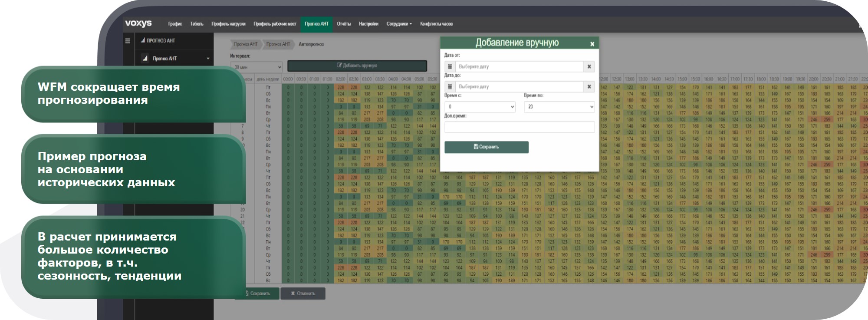
Task: Focus the Дата от date field
Action: pyautogui.click(x=519, y=66)
